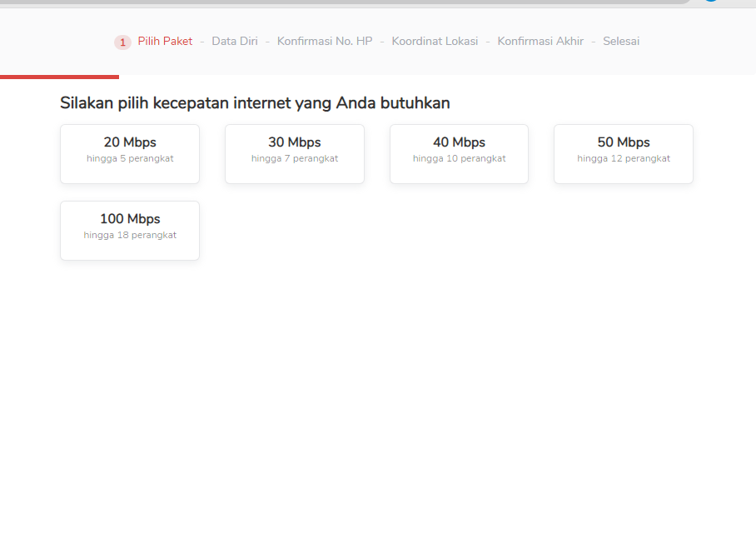
Task: Pick the 40 Mbps package card
Action: (459, 154)
